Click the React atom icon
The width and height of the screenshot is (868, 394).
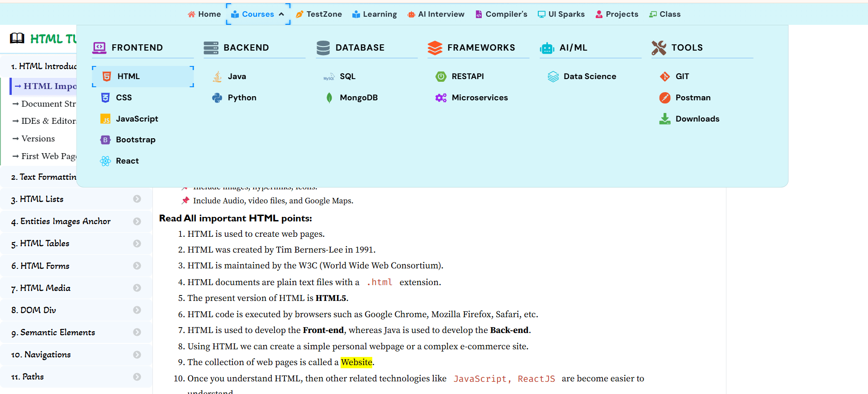(105, 161)
